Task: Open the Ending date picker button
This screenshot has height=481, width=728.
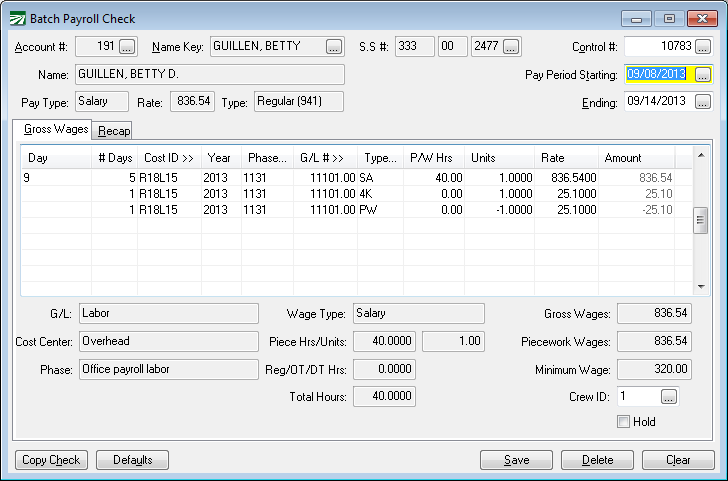Action: pyautogui.click(x=703, y=102)
